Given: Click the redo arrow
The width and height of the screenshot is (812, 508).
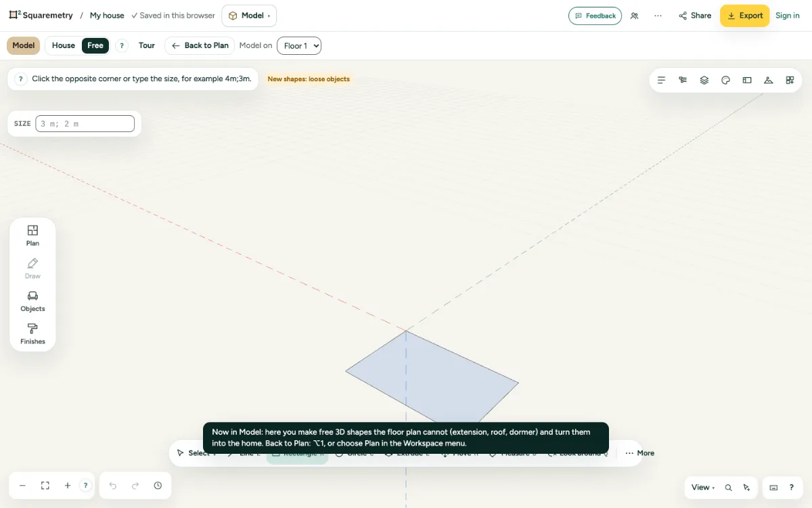Looking at the screenshot, I should coord(135,486).
